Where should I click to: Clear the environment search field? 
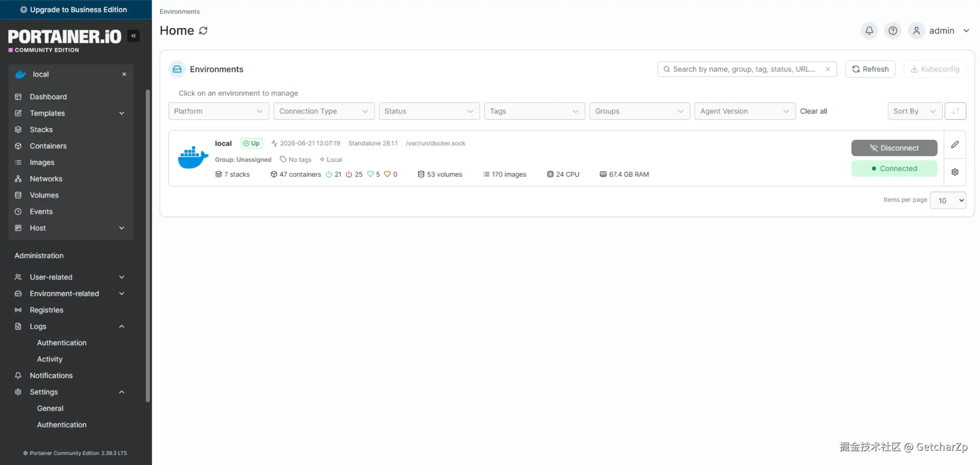click(828, 69)
